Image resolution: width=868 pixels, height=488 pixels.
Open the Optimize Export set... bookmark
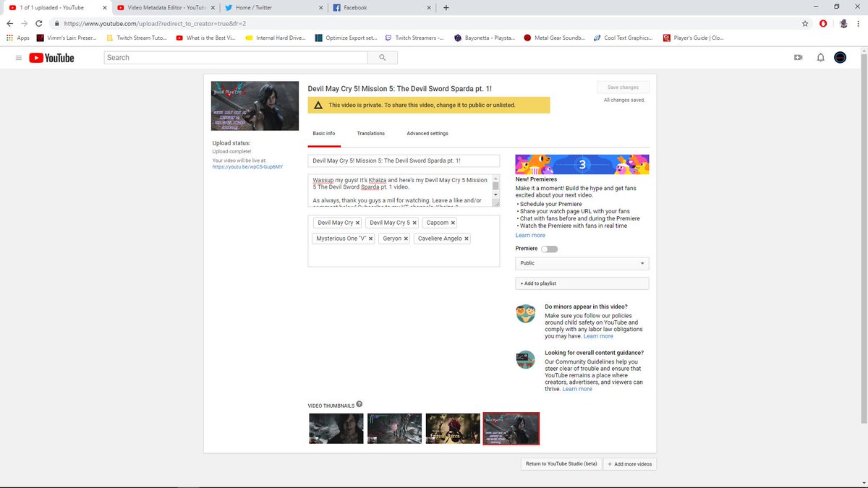pos(346,38)
